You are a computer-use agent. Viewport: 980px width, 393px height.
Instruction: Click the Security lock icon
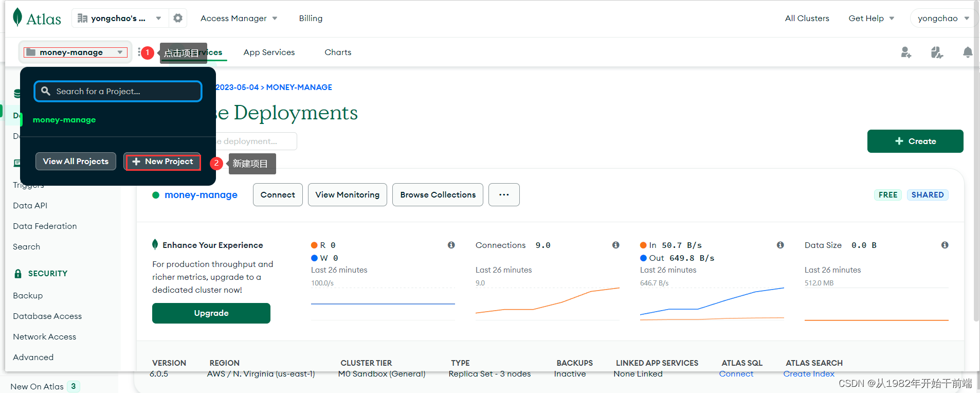18,274
